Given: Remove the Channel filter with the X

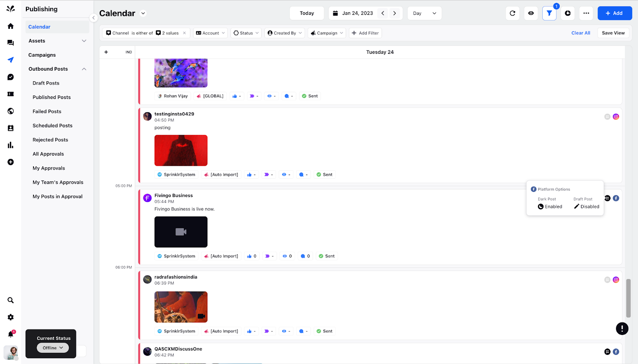Looking at the screenshot, I should click(185, 33).
